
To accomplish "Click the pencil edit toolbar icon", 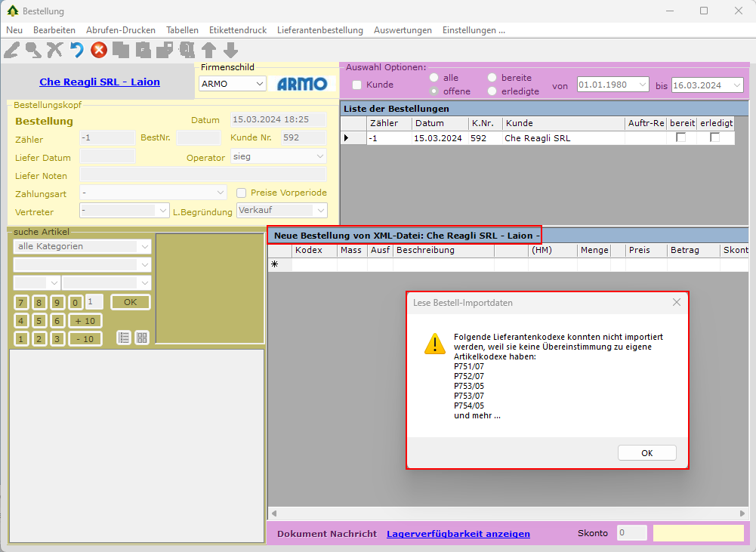I will point(11,50).
